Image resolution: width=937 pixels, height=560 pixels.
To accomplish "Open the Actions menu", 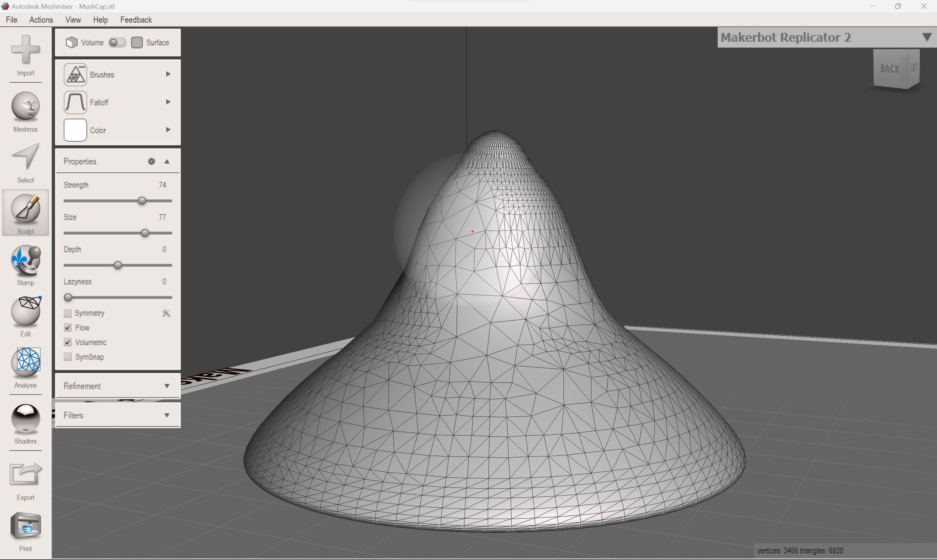I will point(41,20).
